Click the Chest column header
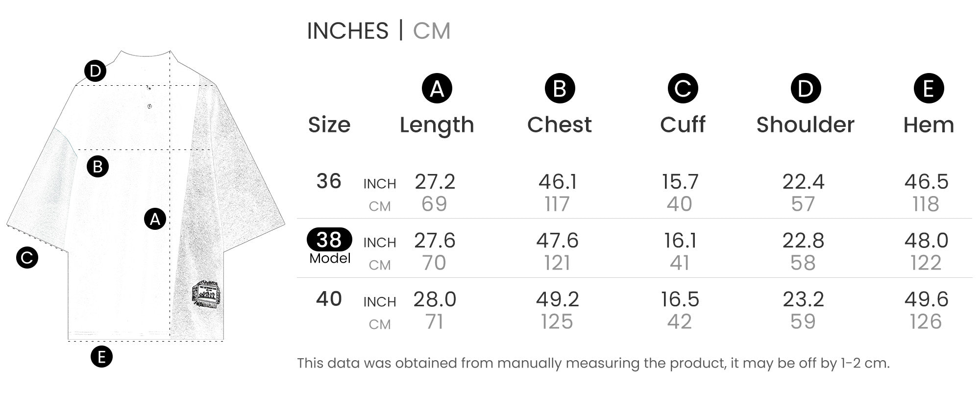Image resolution: width=980 pixels, height=395 pixels. click(x=560, y=125)
